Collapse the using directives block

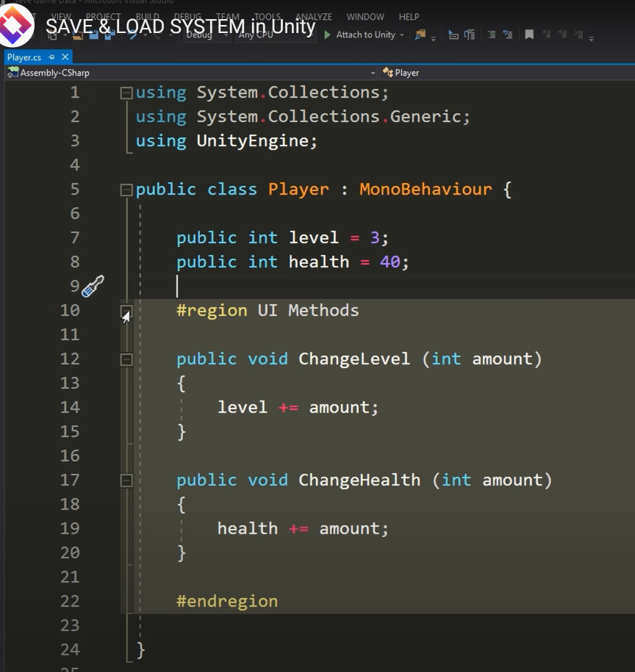(126, 92)
